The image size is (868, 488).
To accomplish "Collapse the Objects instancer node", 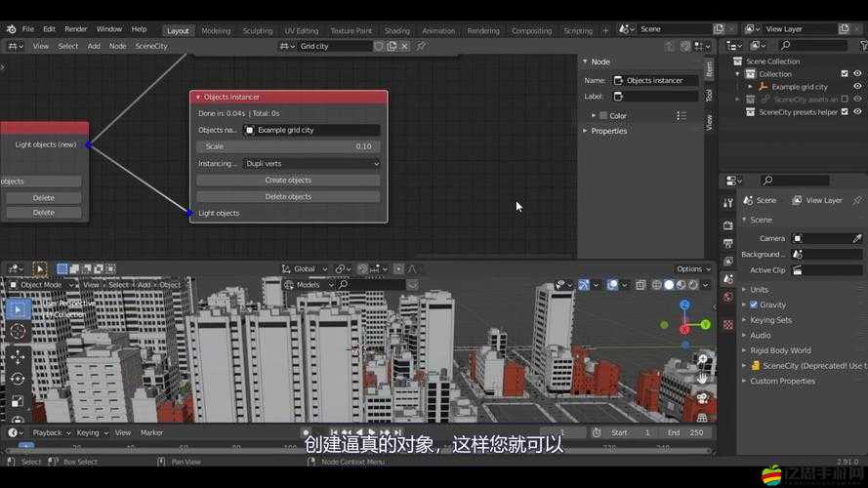I will 198,98.
